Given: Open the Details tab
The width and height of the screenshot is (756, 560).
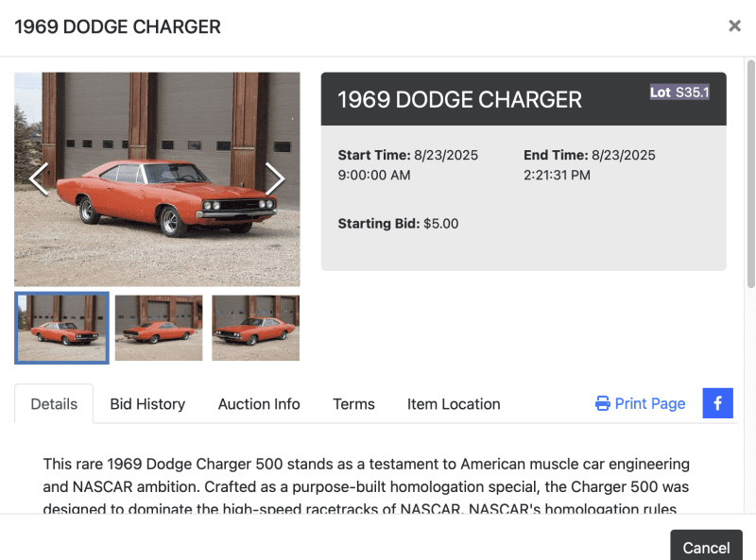Looking at the screenshot, I should (54, 404).
